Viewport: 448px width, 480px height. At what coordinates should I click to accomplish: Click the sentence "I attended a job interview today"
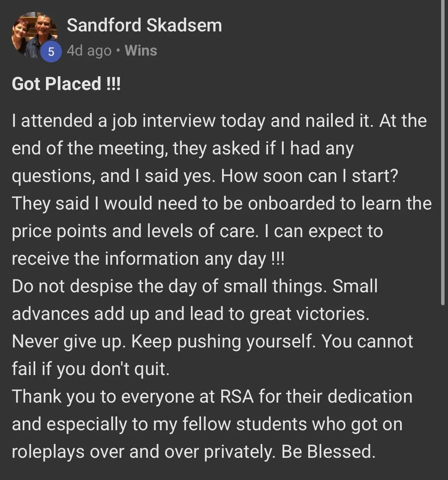click(138, 121)
